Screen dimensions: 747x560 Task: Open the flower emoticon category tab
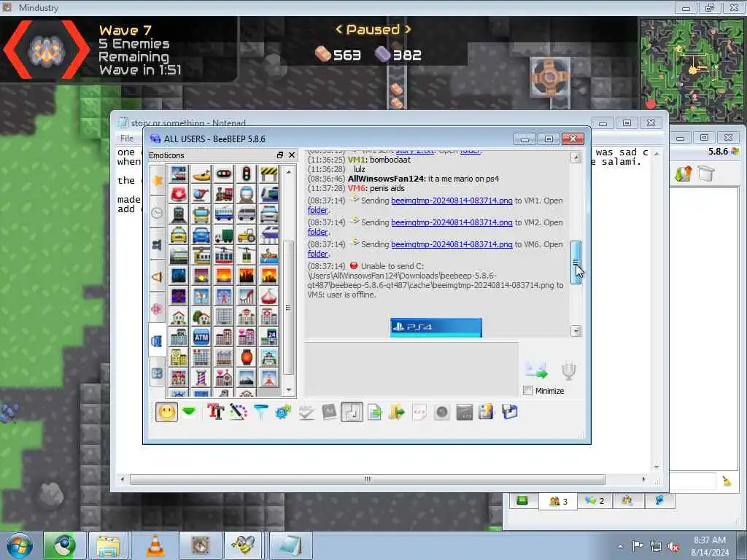tap(158, 308)
